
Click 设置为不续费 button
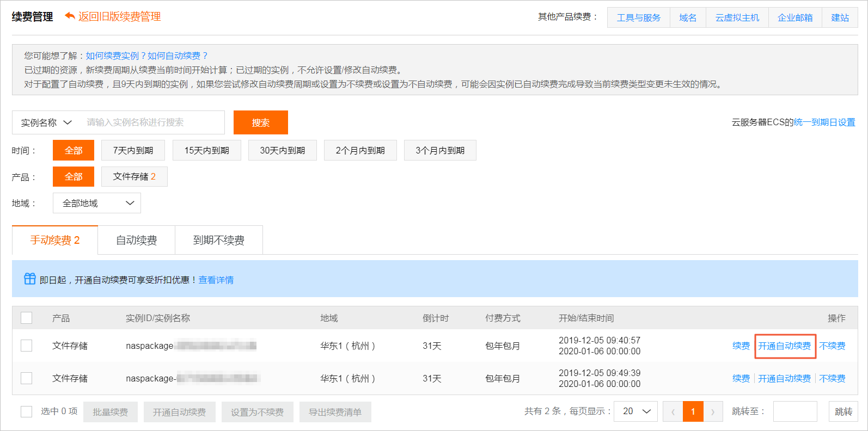click(x=258, y=412)
